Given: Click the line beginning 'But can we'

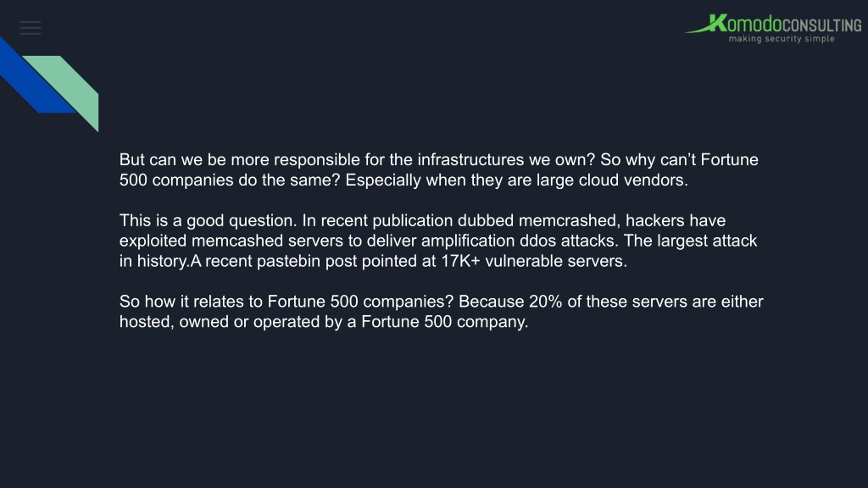Looking at the screenshot, I should tap(438, 160).
